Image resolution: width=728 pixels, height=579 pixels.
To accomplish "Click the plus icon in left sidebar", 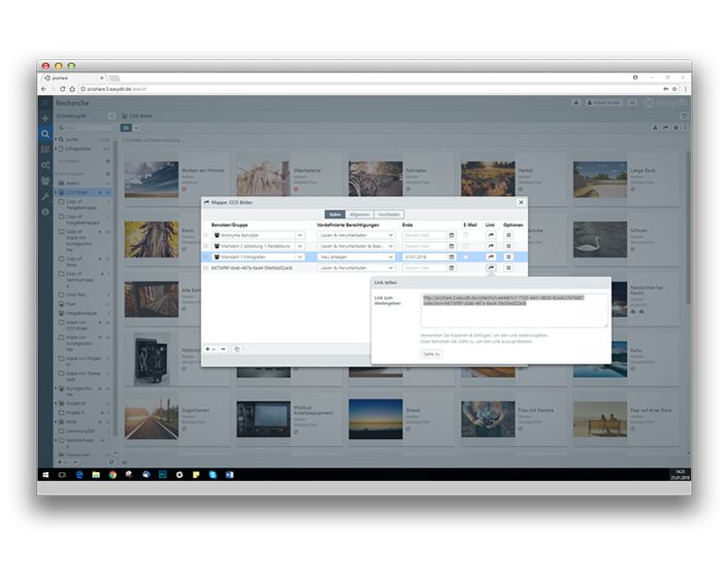I will (x=45, y=118).
